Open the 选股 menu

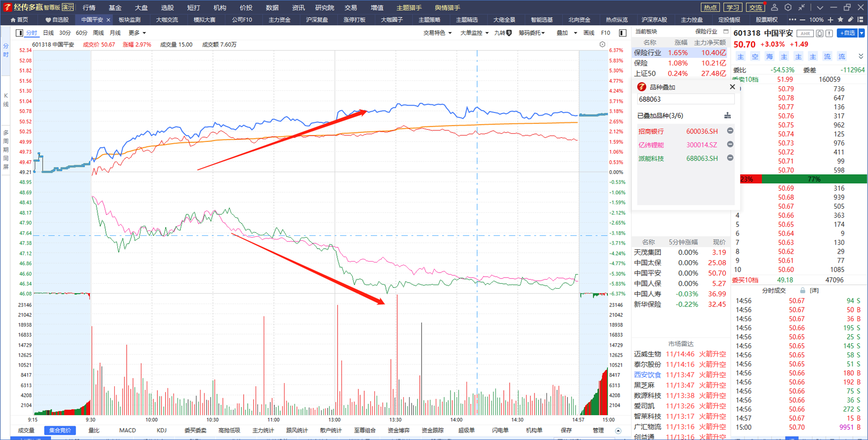click(167, 7)
